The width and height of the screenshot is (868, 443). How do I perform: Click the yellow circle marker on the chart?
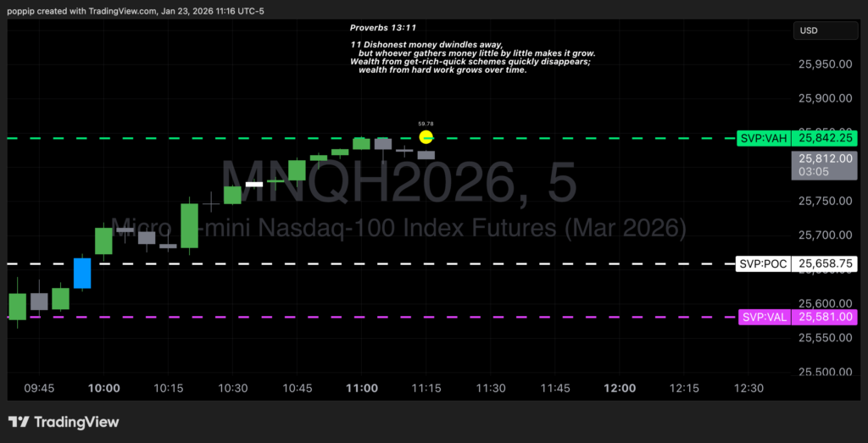[x=427, y=137]
